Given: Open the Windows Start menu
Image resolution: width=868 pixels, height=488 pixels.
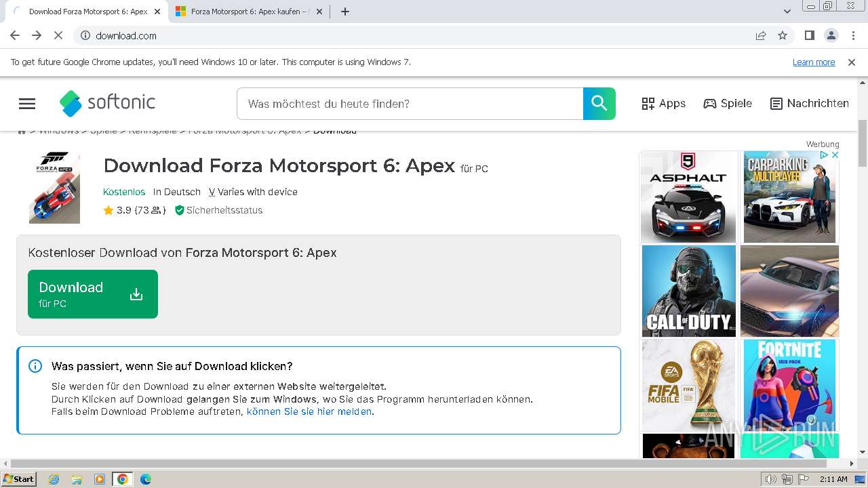Looking at the screenshot, I should (x=18, y=479).
